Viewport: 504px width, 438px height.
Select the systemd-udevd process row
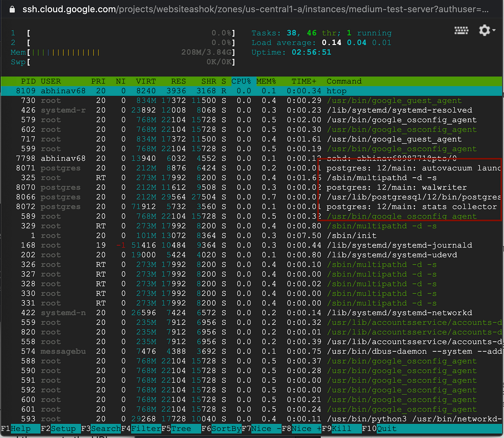coord(251,255)
